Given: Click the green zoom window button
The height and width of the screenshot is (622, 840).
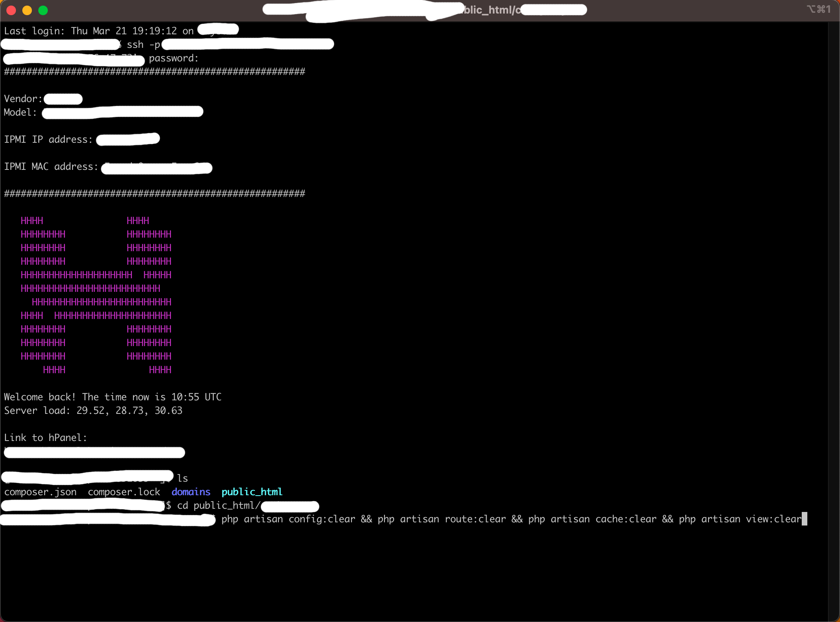Looking at the screenshot, I should 43,10.
